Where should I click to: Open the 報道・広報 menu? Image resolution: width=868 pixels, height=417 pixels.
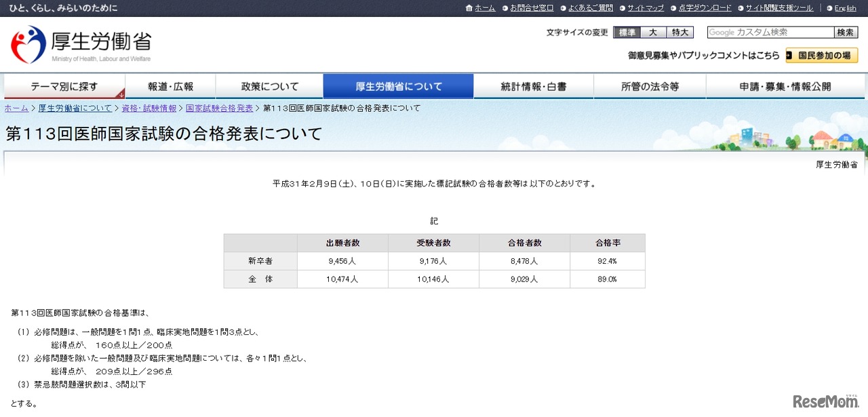[x=171, y=86]
